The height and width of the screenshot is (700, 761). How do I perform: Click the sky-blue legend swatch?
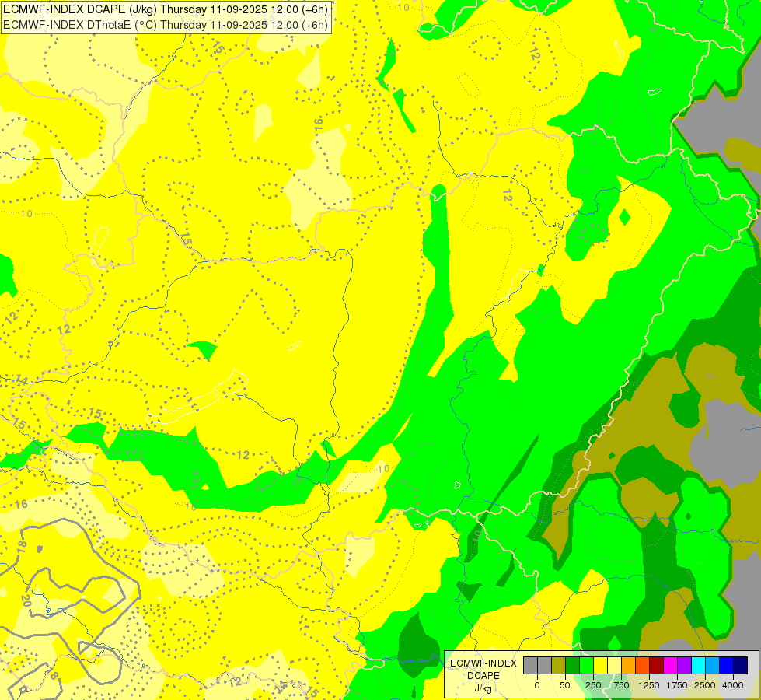click(713, 665)
